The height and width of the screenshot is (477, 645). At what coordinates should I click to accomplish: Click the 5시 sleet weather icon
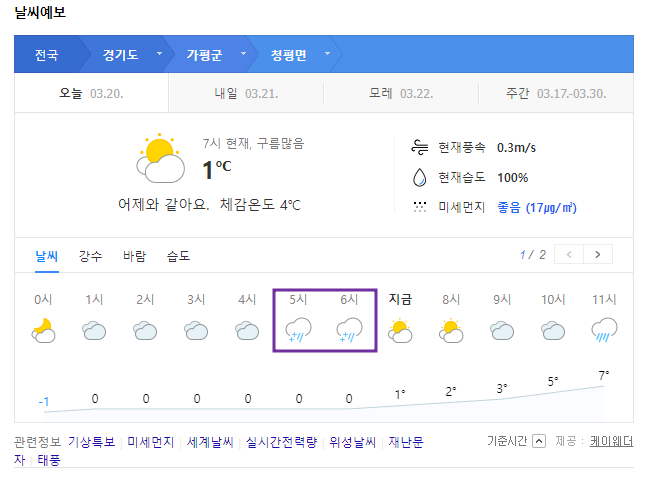[298, 330]
